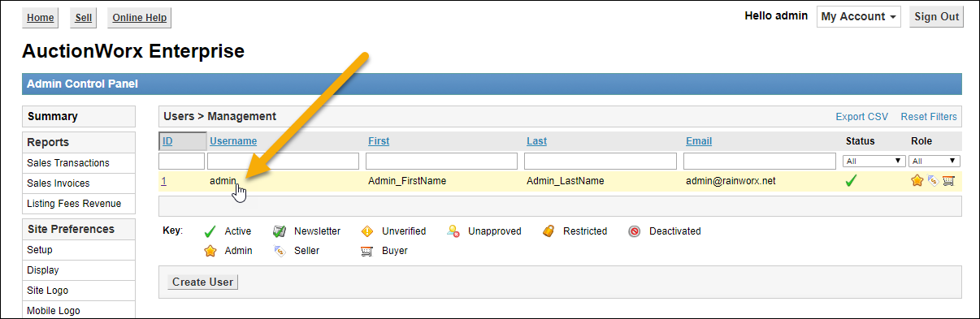The width and height of the screenshot is (980, 319).
Task: Click the Unverified warning icon in Key
Action: [x=366, y=231]
